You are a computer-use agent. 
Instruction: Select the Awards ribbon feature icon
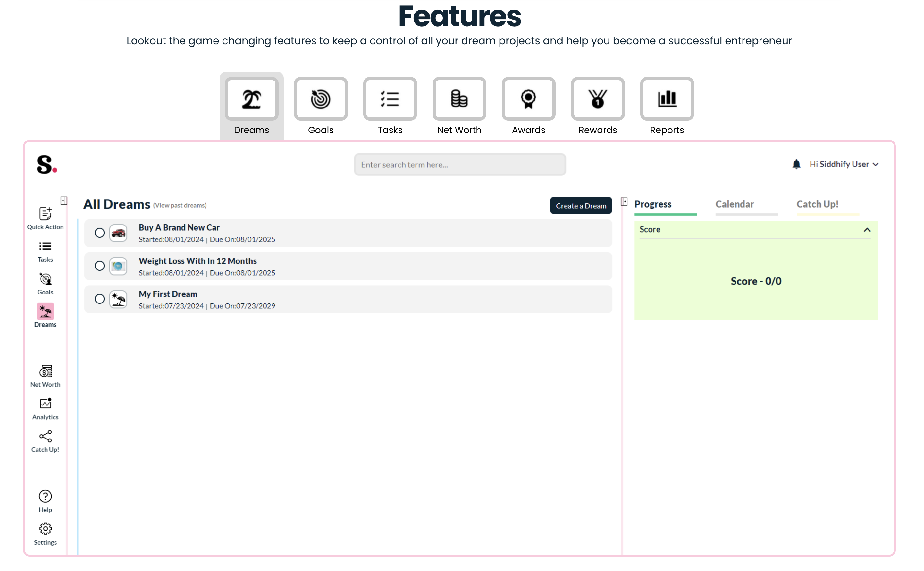528,99
